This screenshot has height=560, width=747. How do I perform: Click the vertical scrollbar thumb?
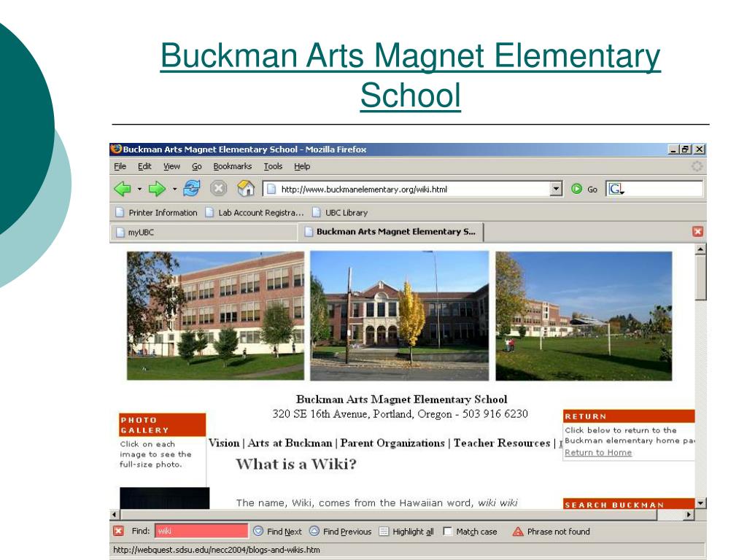(x=700, y=278)
